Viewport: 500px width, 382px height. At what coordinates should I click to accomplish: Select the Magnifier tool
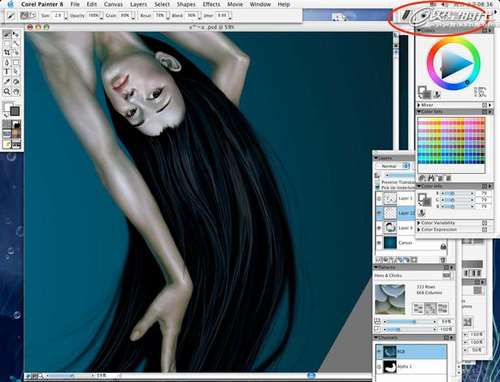point(7,91)
